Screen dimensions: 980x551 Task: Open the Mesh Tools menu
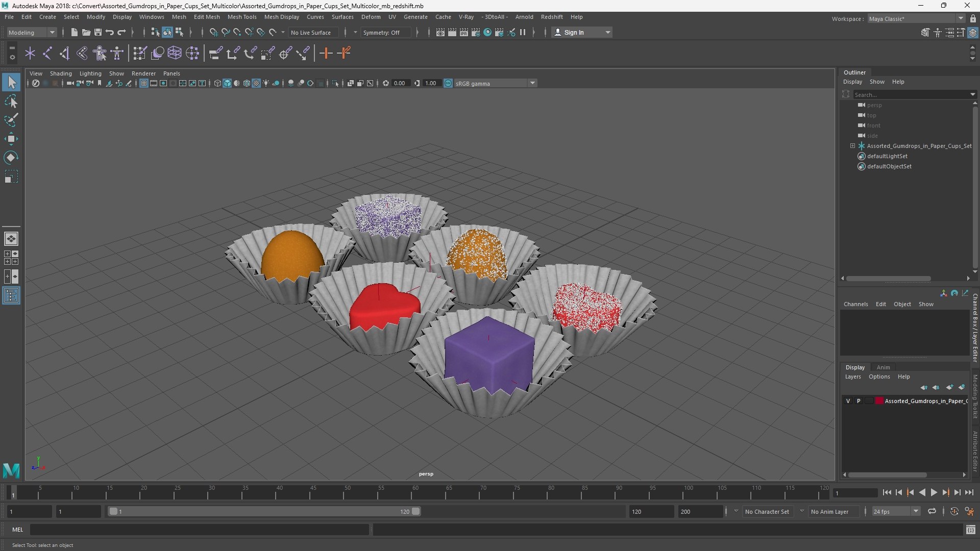[241, 17]
